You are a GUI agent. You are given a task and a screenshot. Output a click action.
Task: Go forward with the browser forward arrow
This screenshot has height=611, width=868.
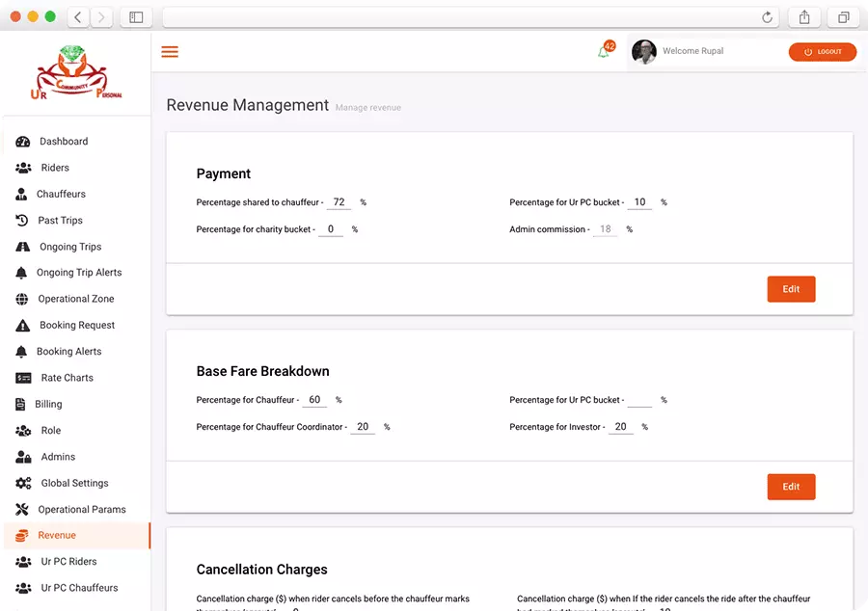(x=101, y=17)
